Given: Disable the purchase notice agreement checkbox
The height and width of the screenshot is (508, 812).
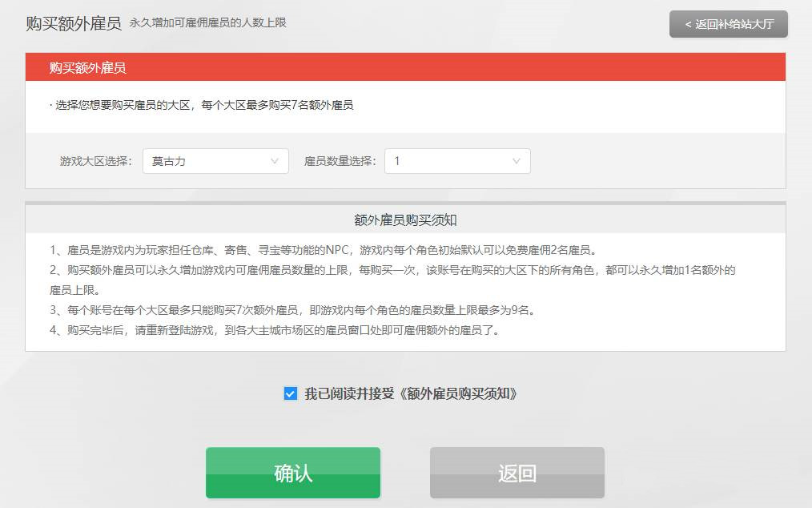Looking at the screenshot, I should coord(290,393).
